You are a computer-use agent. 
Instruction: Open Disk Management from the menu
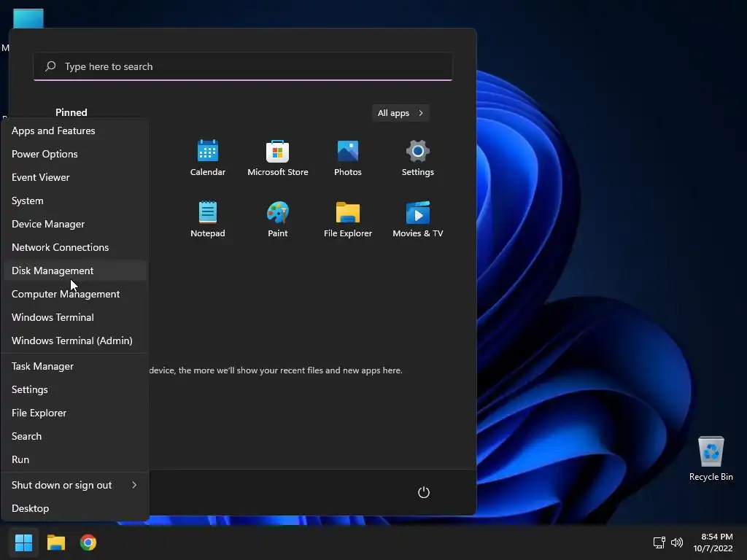coord(75,271)
